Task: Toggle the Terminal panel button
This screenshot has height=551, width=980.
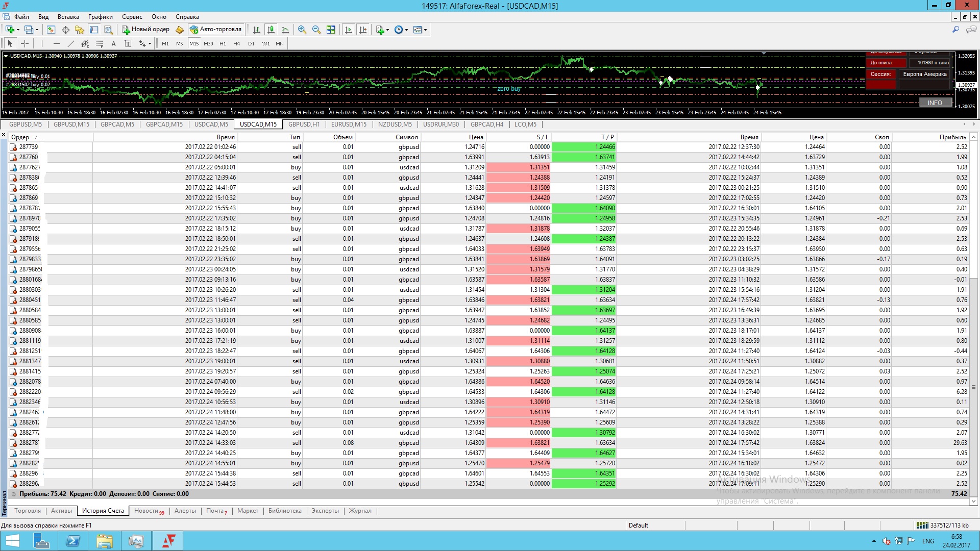Action: coord(94,30)
